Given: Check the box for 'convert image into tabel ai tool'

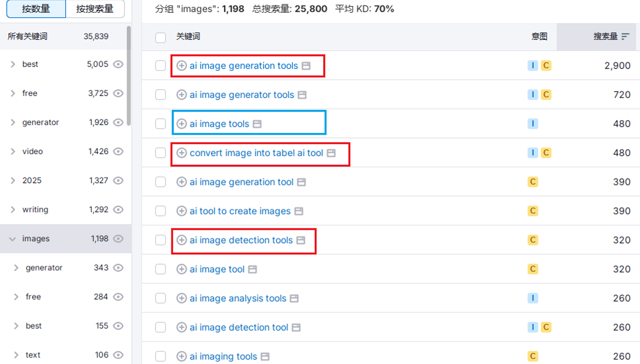Looking at the screenshot, I should (x=160, y=153).
